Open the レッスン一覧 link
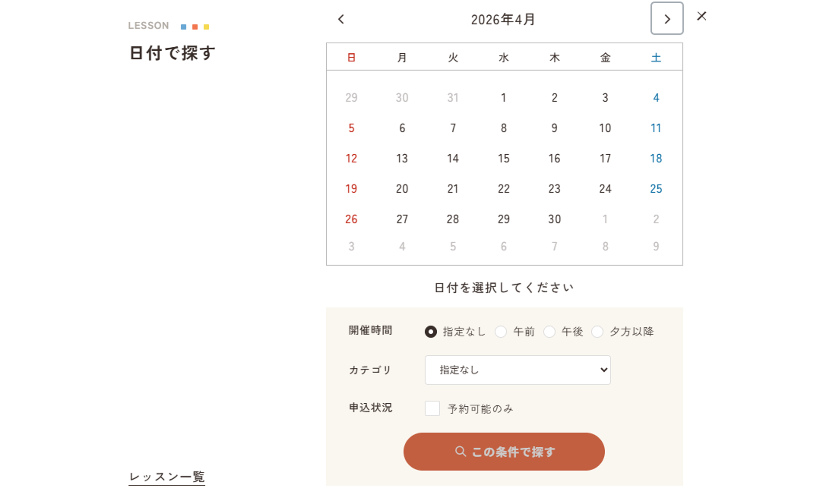820x504 pixels. [167, 477]
